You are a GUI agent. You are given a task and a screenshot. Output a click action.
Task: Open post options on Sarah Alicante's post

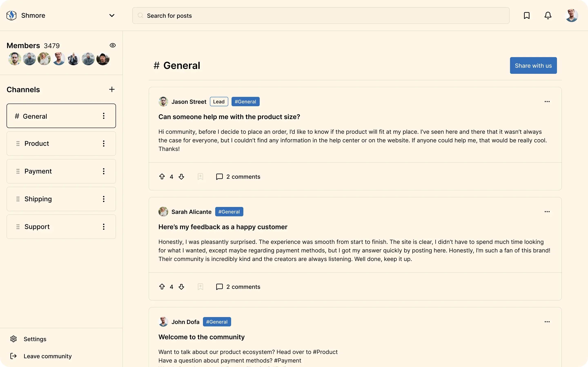click(547, 211)
